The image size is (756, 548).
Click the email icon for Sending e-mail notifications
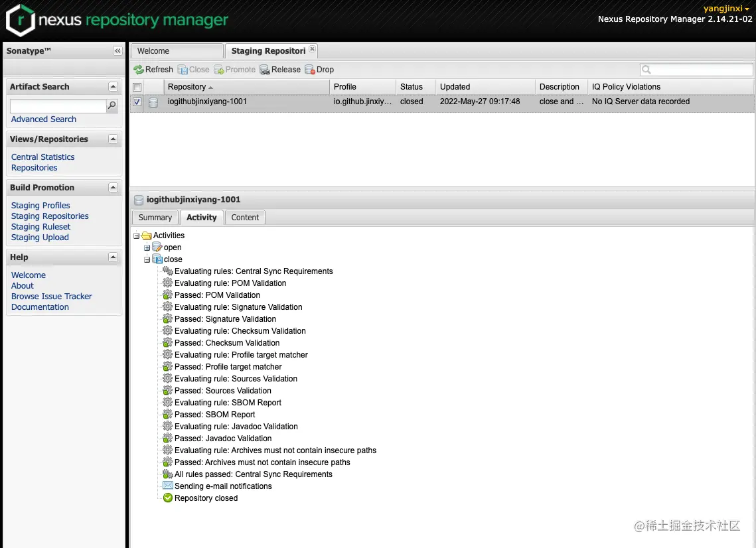point(168,486)
